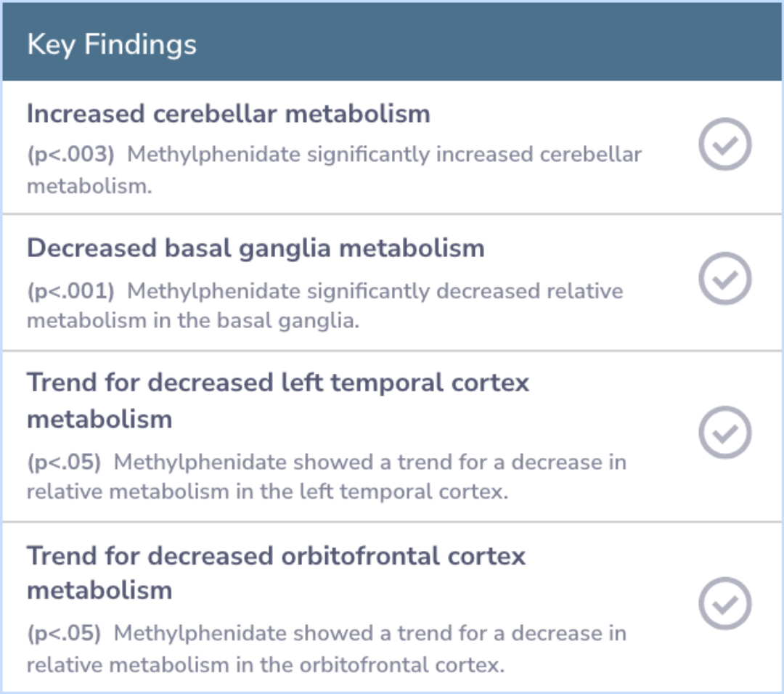This screenshot has height=694, width=784.
Task: Toggle checkmark for Decreased basal ganglia metabolism
Action: pos(725,279)
